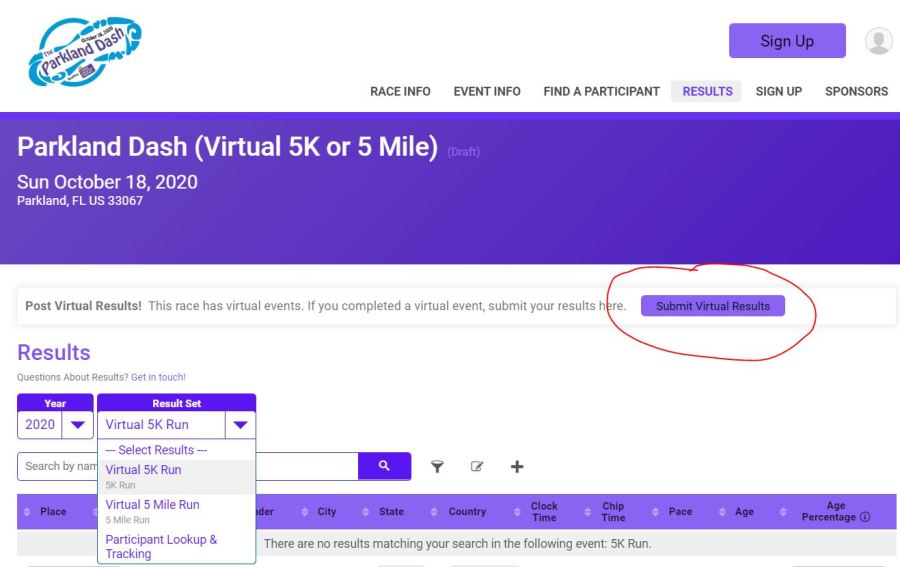Click the purple Sign Up button
This screenshot has width=900, height=567.
[787, 41]
